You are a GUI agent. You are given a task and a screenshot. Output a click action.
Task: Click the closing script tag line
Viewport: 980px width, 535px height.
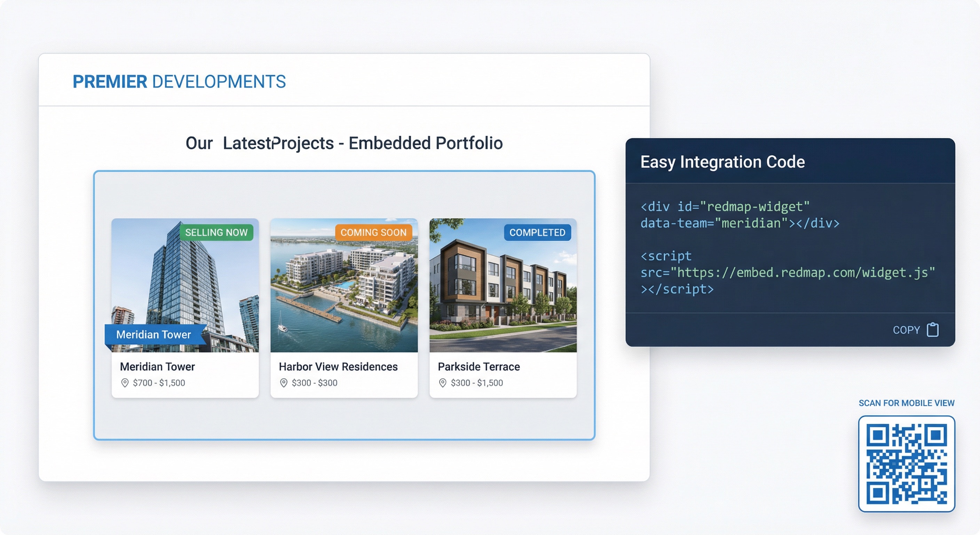[677, 289]
